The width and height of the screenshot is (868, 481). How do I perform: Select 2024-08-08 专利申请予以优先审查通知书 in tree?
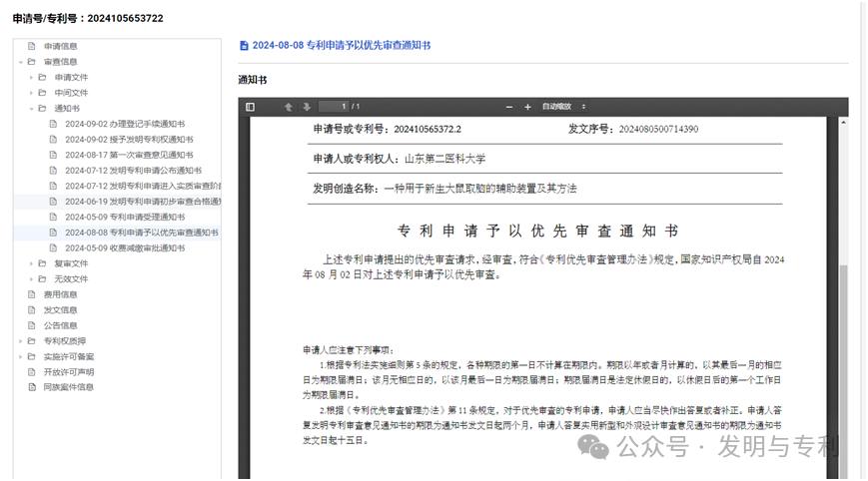[142, 233]
